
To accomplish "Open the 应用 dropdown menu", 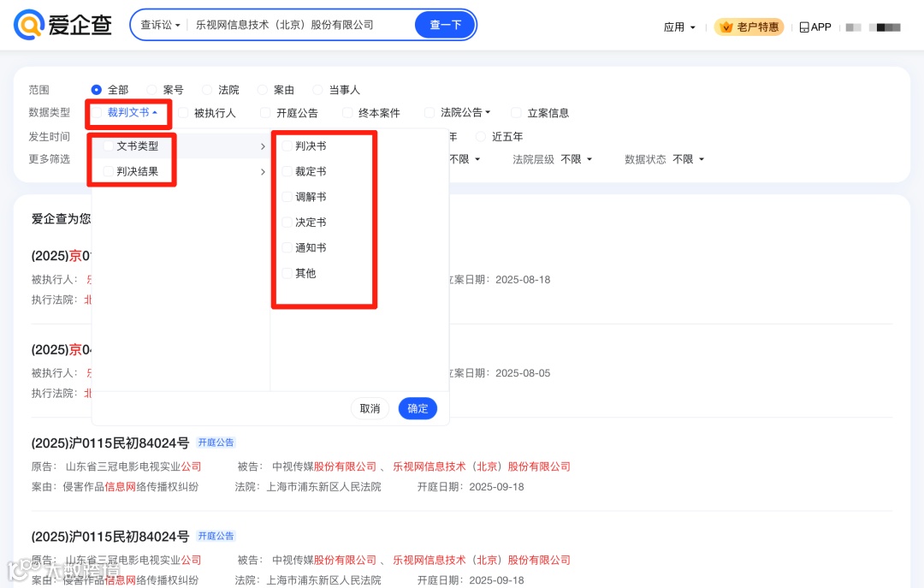I will pos(679,27).
